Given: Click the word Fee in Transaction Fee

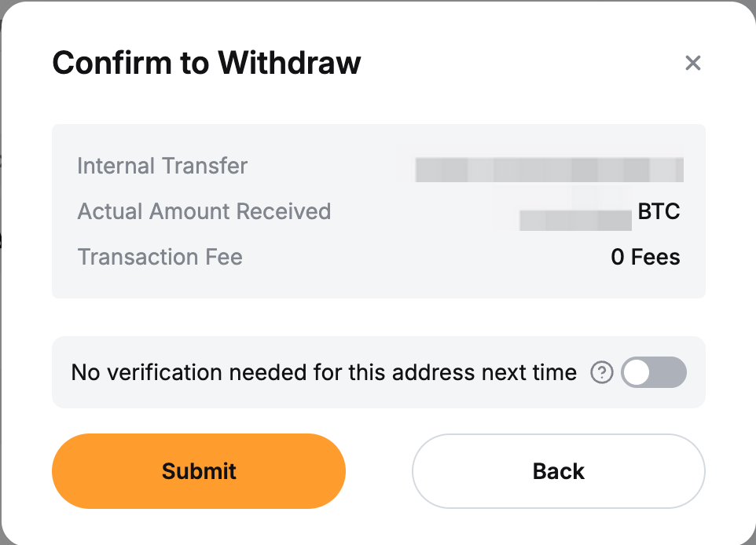Looking at the screenshot, I should [224, 258].
